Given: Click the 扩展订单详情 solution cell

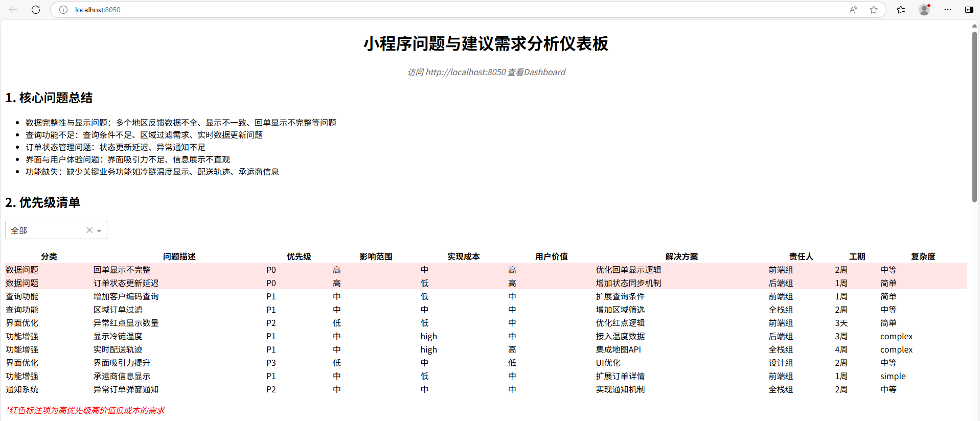Looking at the screenshot, I should point(682,376).
